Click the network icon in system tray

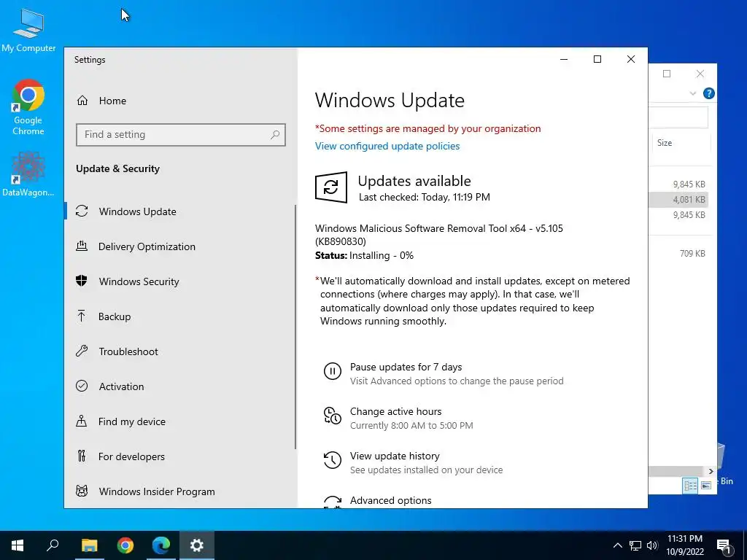[x=635, y=545]
